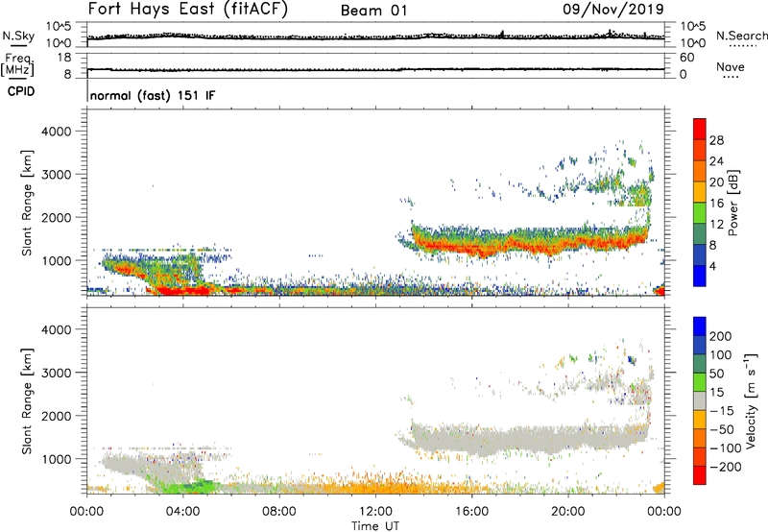
Task: Click the grey segment of Velocity colorbar
Action: (700, 401)
